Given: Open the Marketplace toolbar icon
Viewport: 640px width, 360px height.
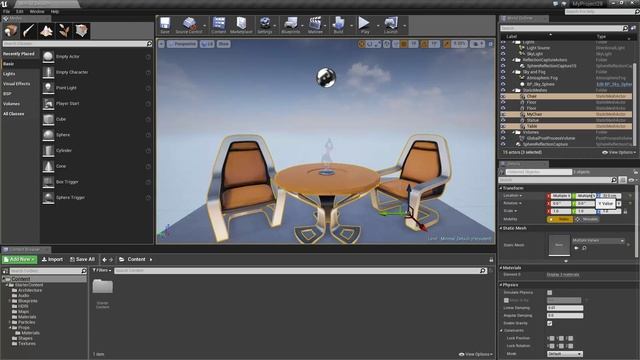Looking at the screenshot, I should (x=241, y=25).
